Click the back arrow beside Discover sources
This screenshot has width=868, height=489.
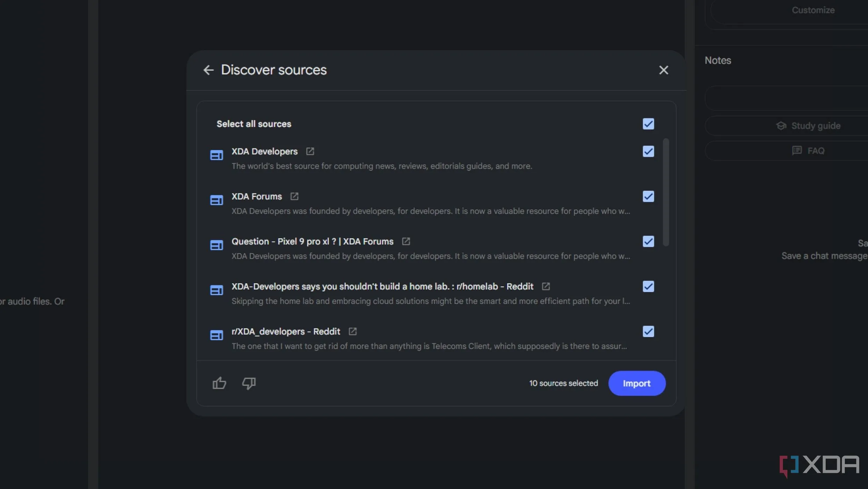click(208, 70)
